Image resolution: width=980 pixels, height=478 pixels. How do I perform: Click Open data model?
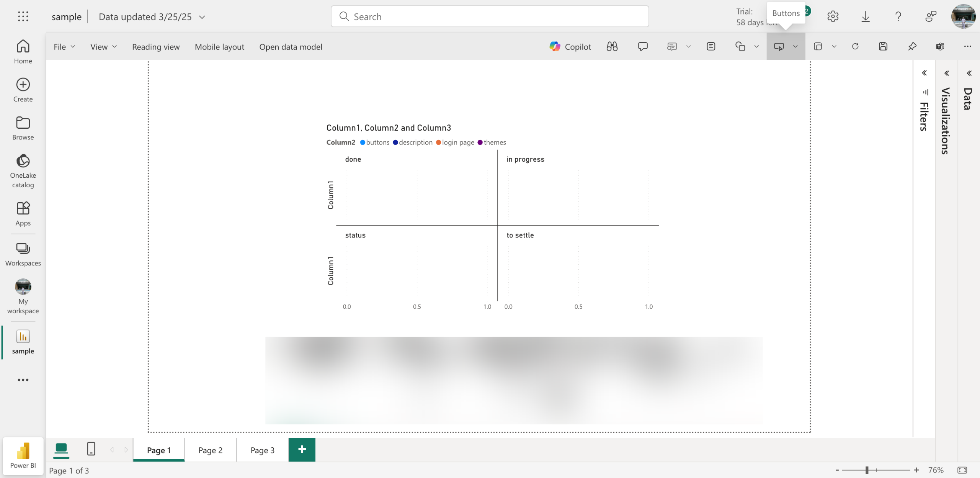pyautogui.click(x=291, y=47)
